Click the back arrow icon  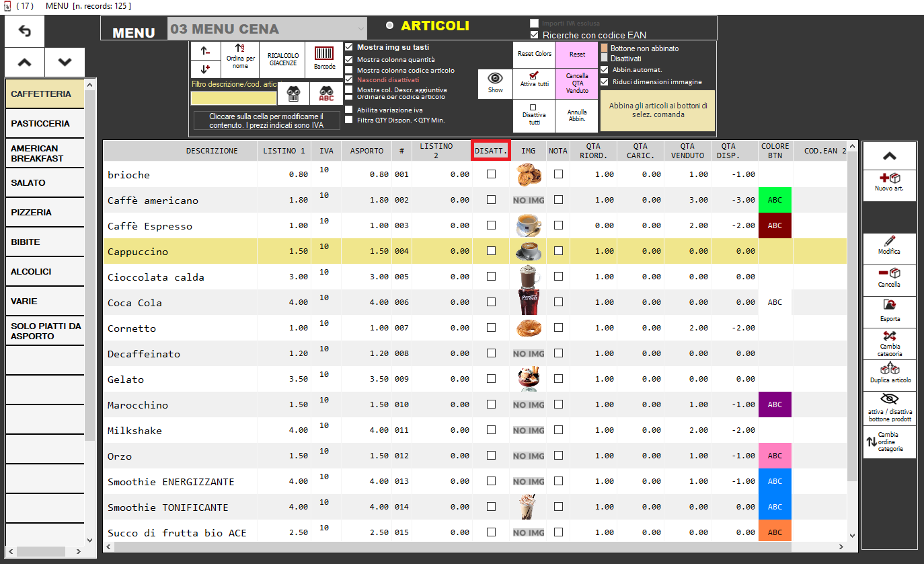(x=25, y=31)
